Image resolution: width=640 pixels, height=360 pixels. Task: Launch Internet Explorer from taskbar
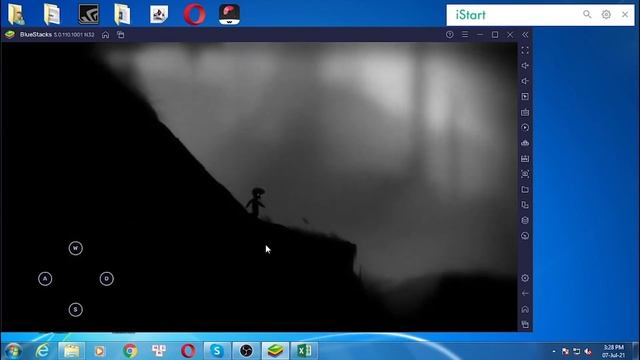42,351
